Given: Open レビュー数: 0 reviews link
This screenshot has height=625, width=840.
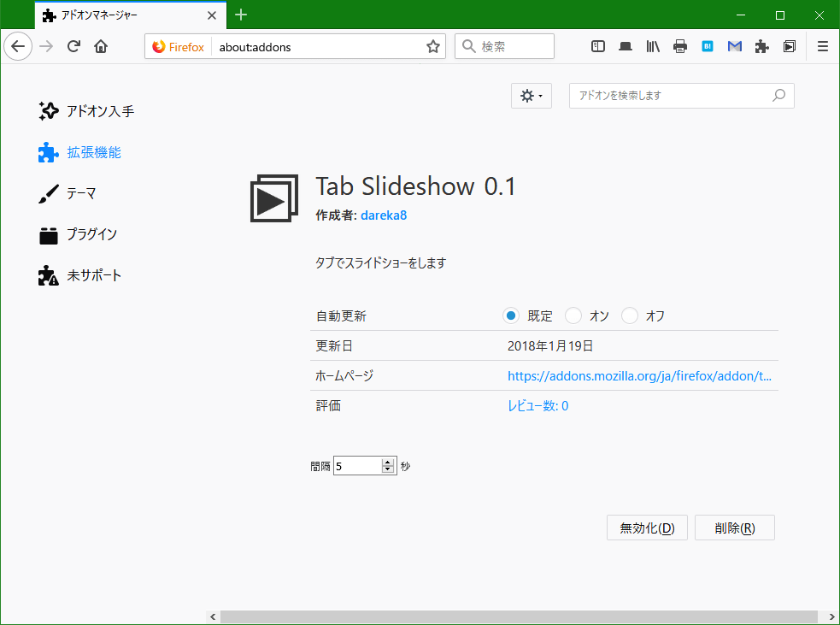Looking at the screenshot, I should [x=537, y=406].
